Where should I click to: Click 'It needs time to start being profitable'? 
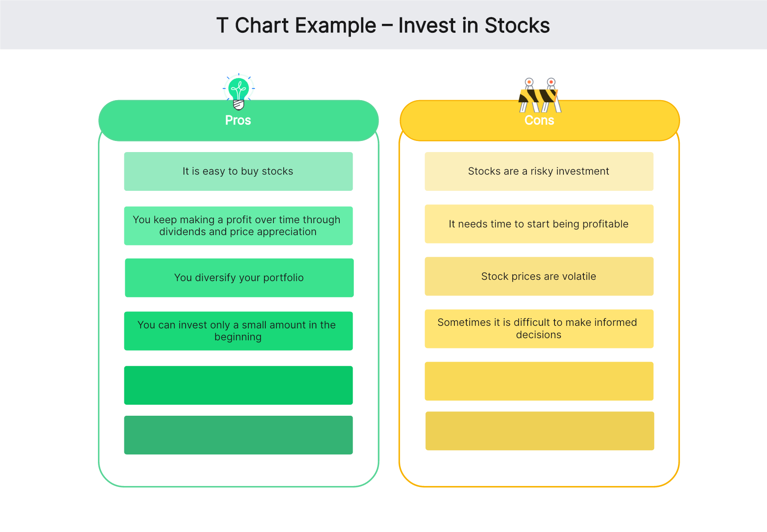[x=539, y=224]
